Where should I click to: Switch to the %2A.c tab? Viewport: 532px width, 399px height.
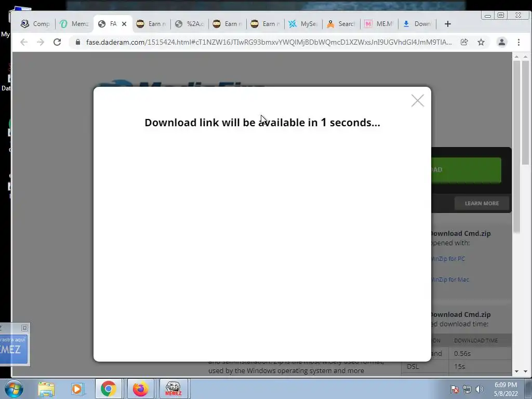click(189, 24)
